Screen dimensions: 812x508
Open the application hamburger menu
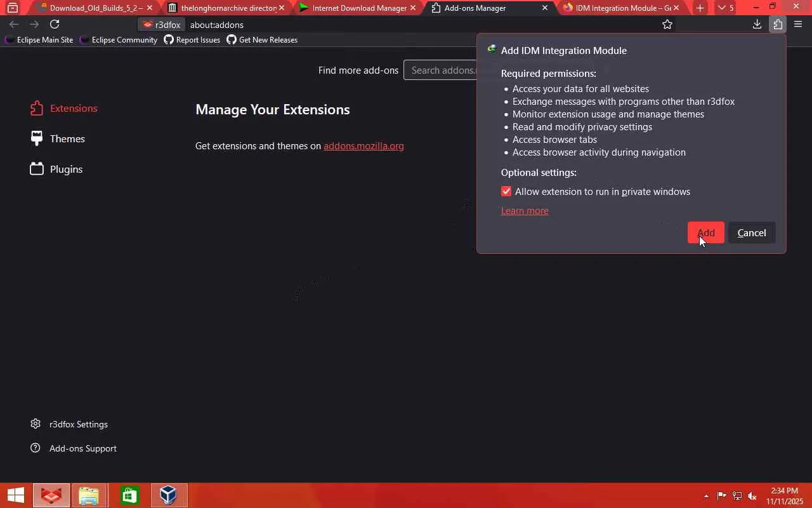tap(798, 25)
